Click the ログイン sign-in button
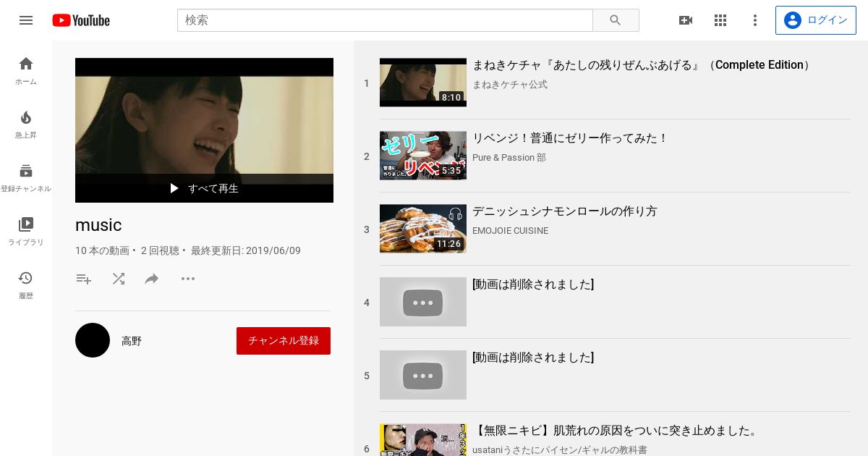The width and height of the screenshot is (868, 456). click(815, 20)
